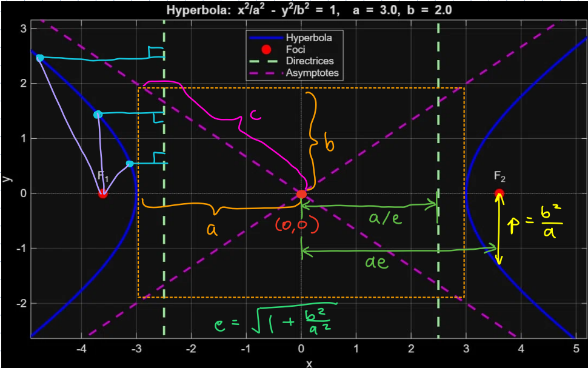Viewport: 588px width, 368px height.
Task: Click the x axis label
Action: [x=309, y=364]
